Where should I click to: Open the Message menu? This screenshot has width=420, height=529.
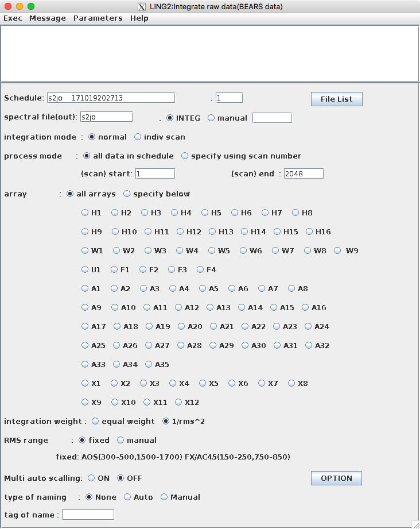(48, 18)
